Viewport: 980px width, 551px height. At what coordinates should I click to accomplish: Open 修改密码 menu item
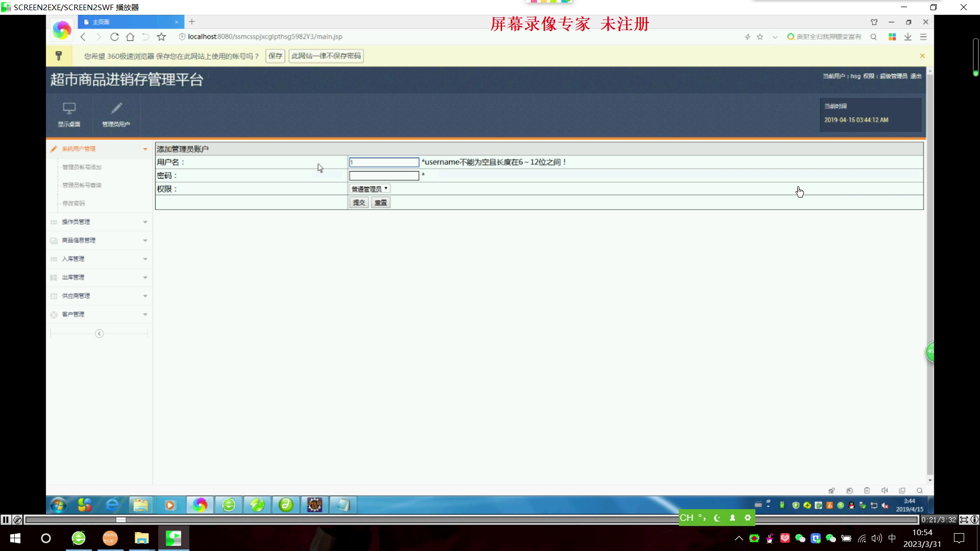73,203
